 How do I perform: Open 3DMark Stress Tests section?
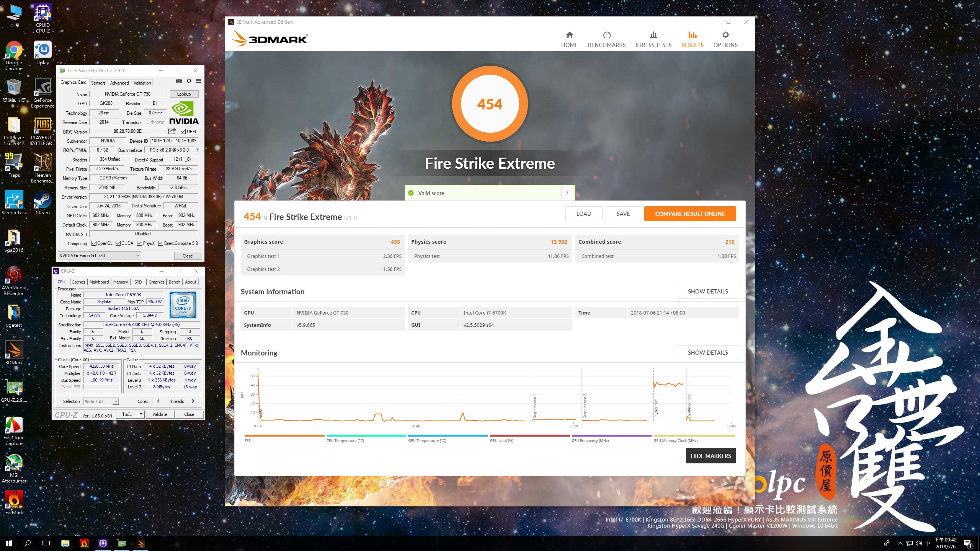653,39
